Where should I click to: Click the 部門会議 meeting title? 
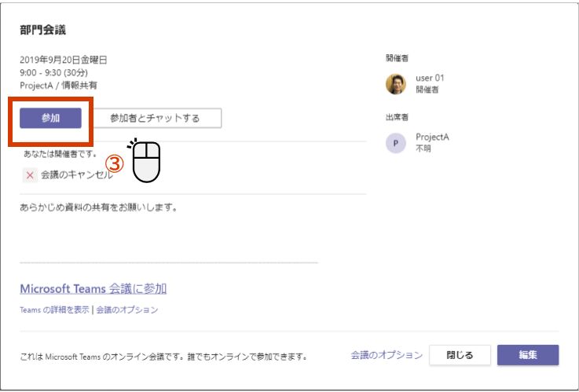(43, 31)
